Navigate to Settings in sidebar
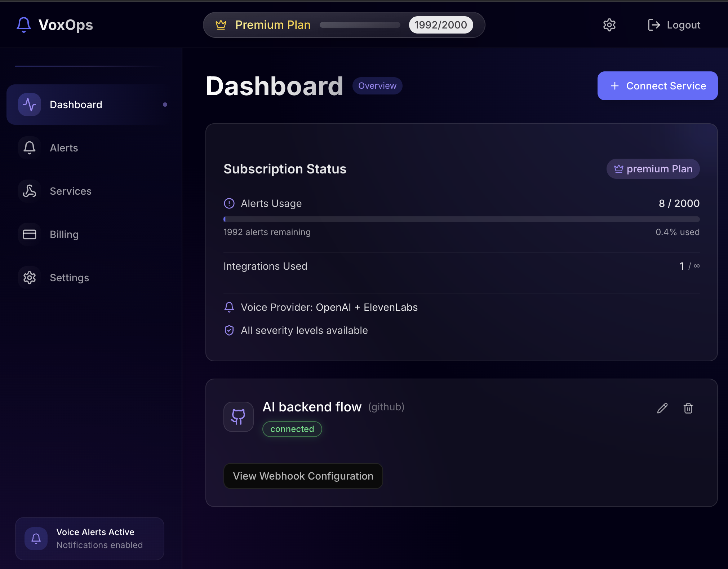This screenshot has height=569, width=728. pos(69,278)
